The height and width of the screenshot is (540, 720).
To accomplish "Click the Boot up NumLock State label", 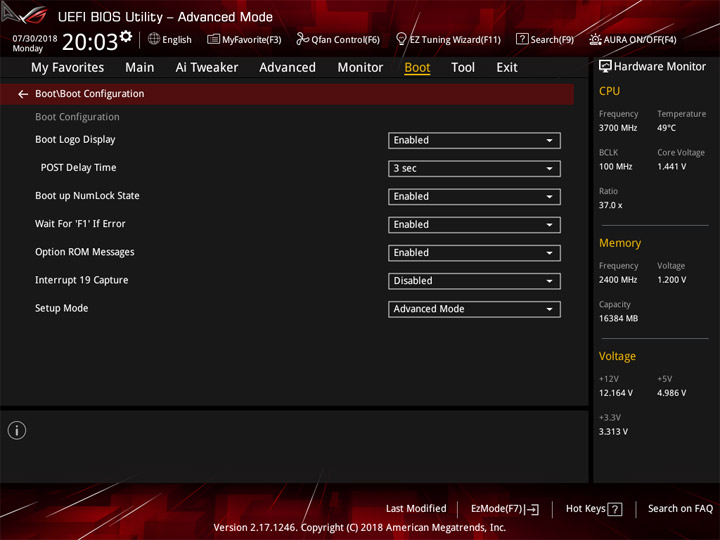I will (87, 196).
